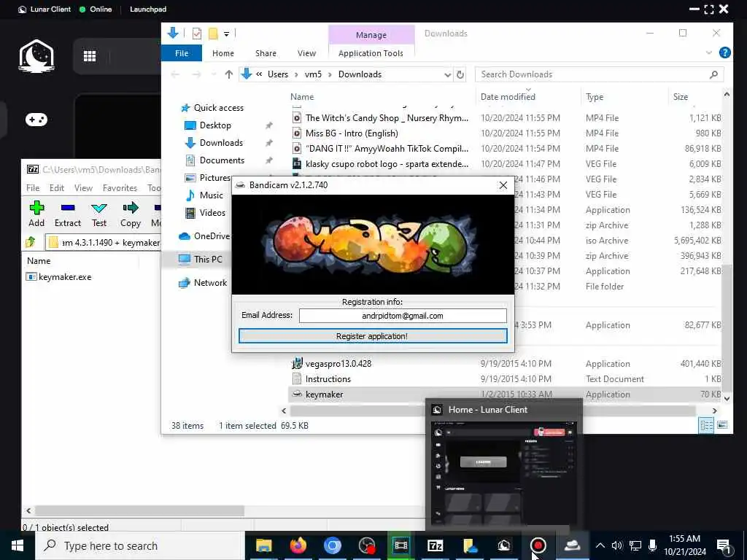
Task: Click the Bandicam red record taskbar icon
Action: pos(538,545)
